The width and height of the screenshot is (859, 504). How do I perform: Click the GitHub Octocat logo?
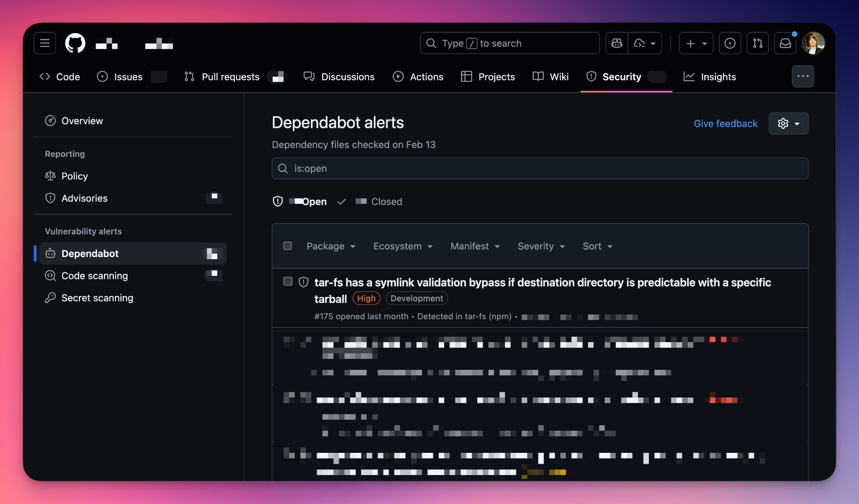coord(75,43)
